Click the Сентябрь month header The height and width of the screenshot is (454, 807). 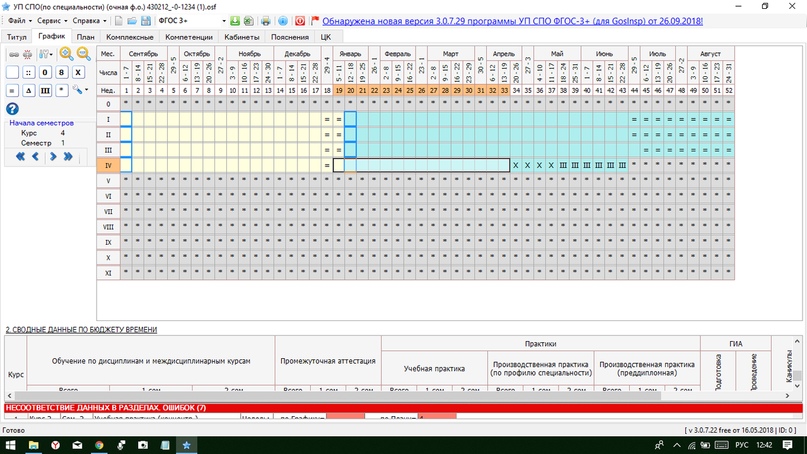pyautogui.click(x=144, y=54)
